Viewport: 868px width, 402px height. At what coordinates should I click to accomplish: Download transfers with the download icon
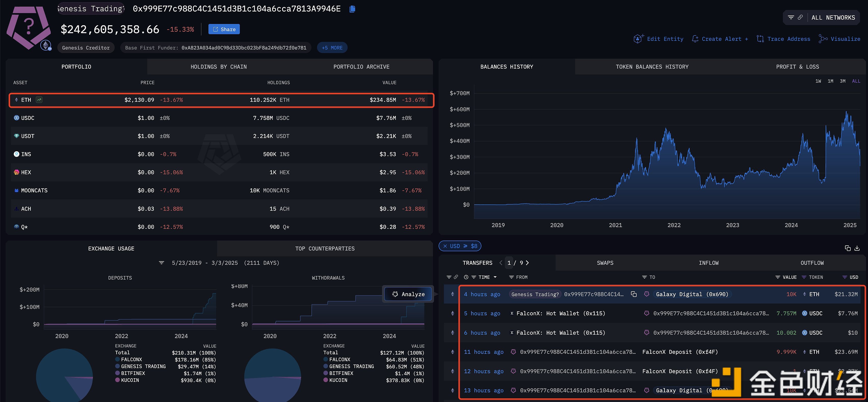pos(857,248)
